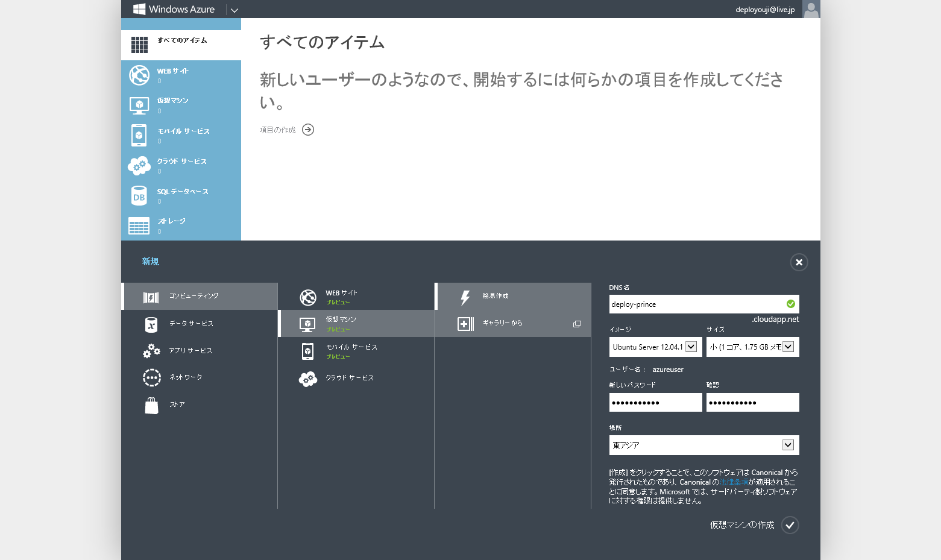Select the ギャラリーから plus icon
Viewport: 941px width, 560px height.
pos(465,324)
